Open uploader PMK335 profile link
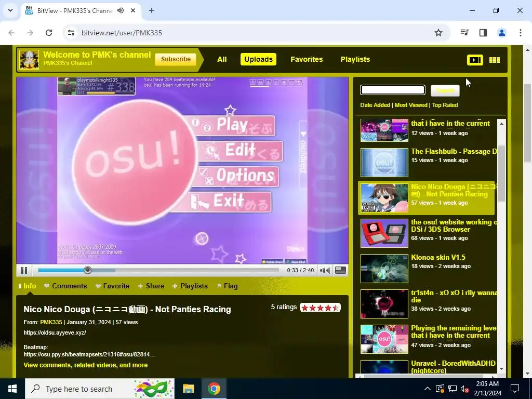This screenshot has height=399, width=532. pyautogui.click(x=51, y=322)
